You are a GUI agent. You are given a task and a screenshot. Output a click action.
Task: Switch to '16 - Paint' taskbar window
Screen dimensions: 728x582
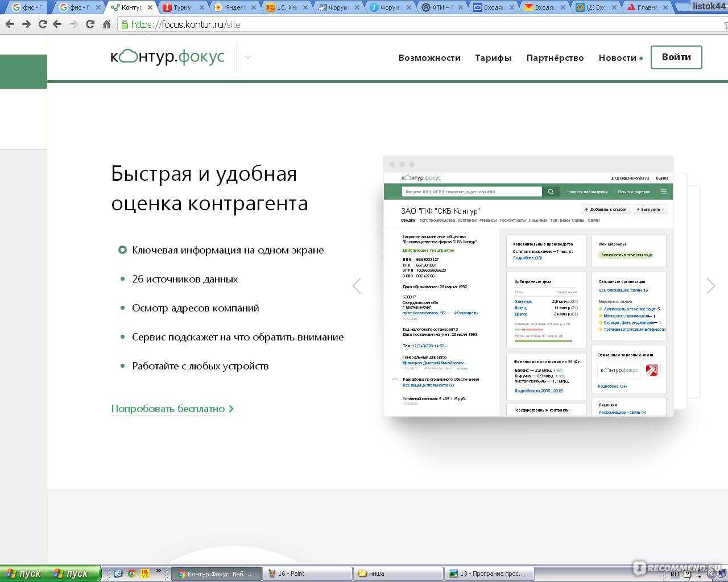307,573
